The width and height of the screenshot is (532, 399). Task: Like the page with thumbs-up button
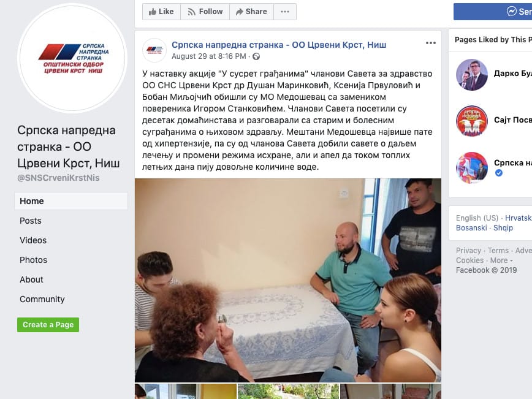(161, 12)
